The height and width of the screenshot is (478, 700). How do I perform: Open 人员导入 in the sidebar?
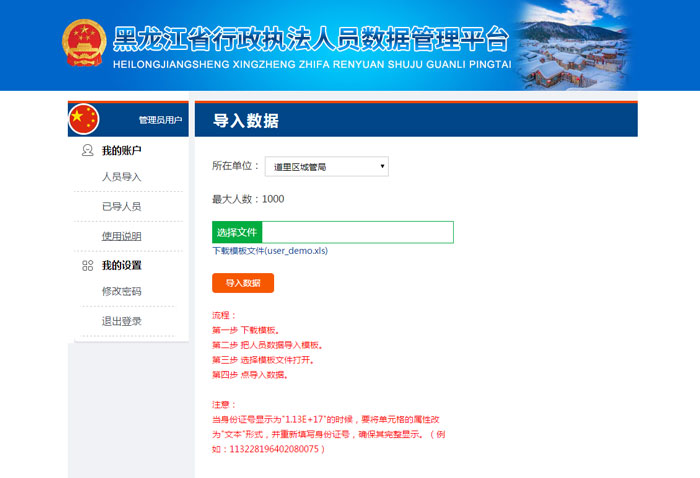click(x=121, y=177)
